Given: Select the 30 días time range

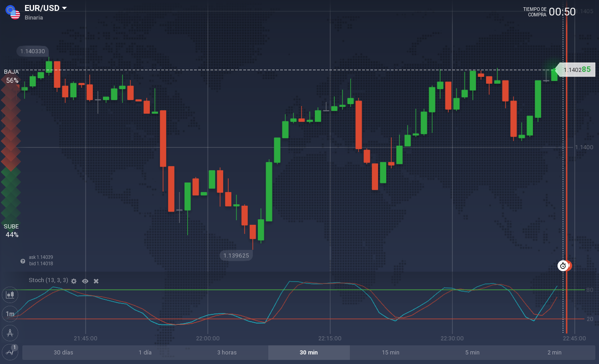Looking at the screenshot, I should [63, 353].
